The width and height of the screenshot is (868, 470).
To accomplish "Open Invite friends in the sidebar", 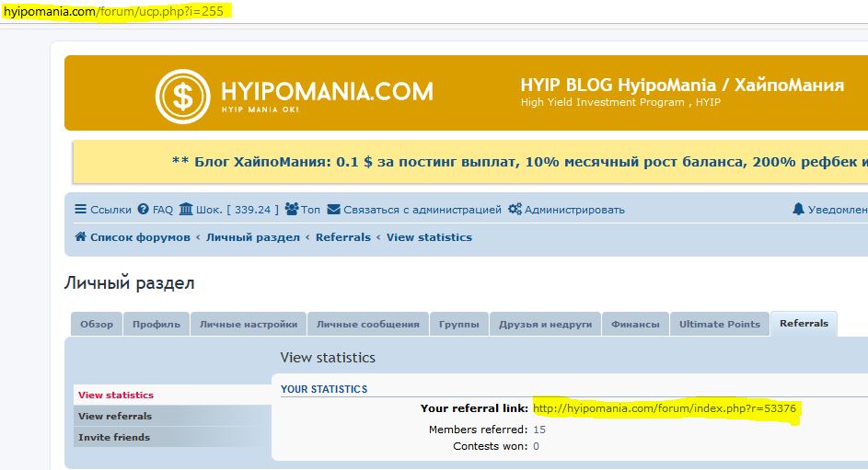I will click(113, 437).
